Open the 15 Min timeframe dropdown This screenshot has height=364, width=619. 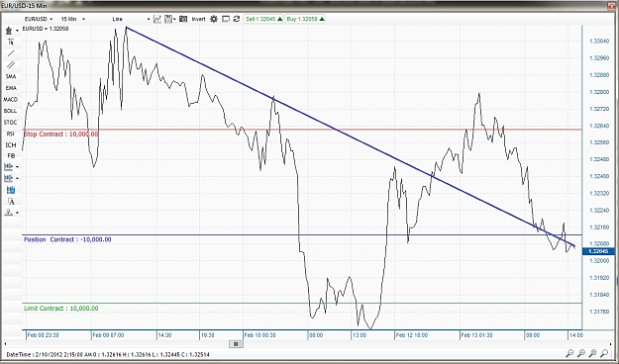72,19
